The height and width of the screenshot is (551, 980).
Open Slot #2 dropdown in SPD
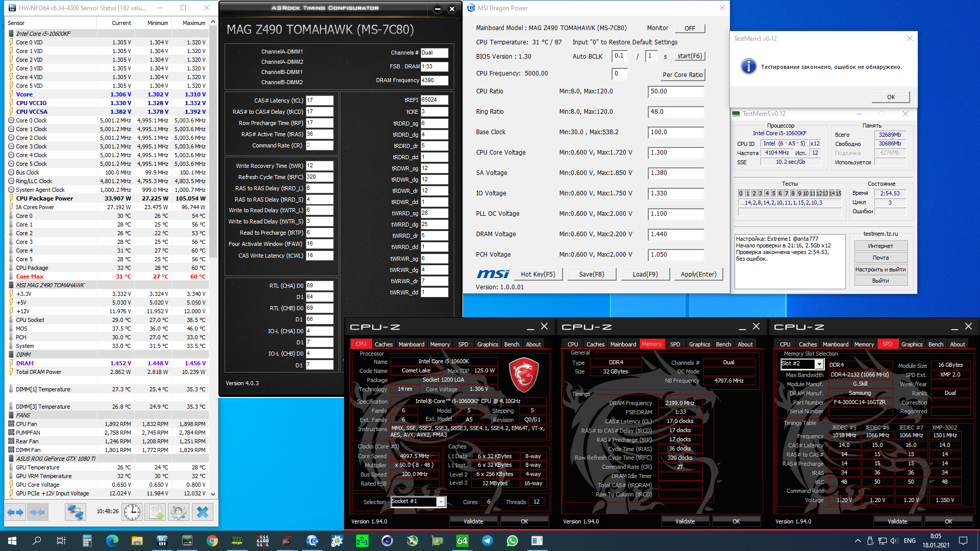[x=819, y=364]
